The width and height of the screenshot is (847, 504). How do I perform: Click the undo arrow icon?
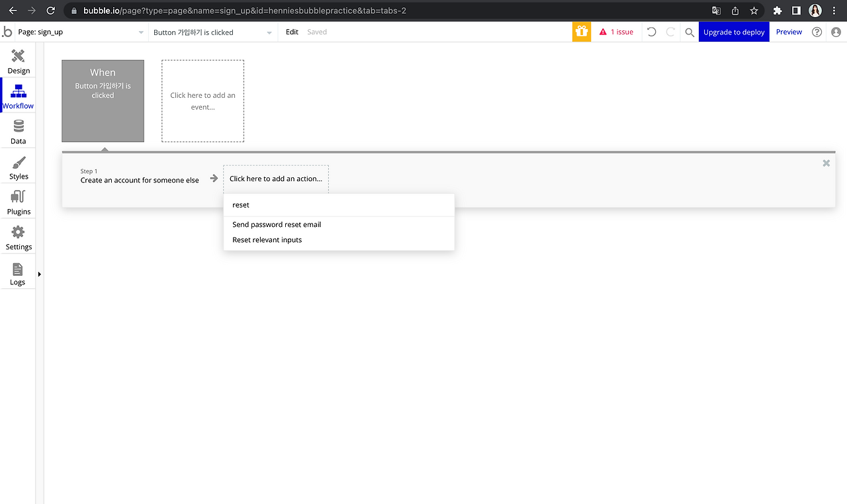(x=652, y=32)
